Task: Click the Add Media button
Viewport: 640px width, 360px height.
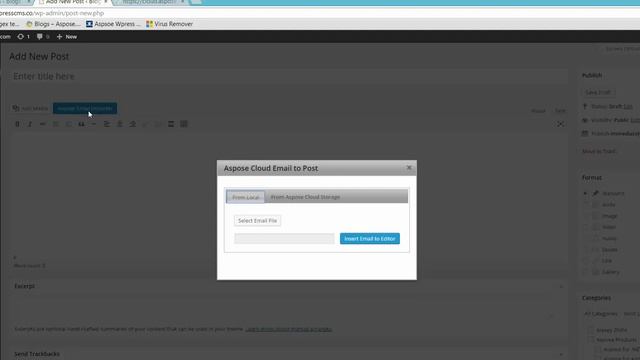Action: (31, 109)
